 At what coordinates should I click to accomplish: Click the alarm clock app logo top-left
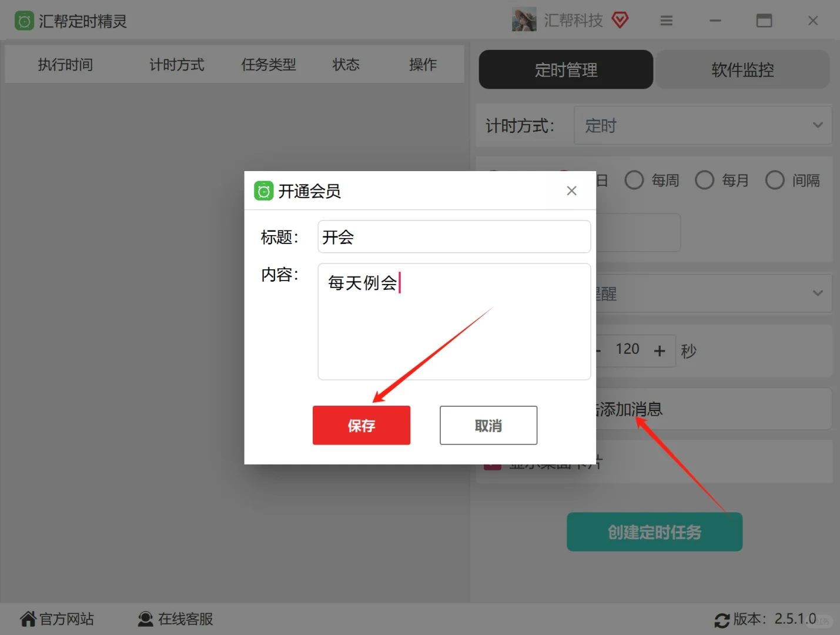pos(24,20)
